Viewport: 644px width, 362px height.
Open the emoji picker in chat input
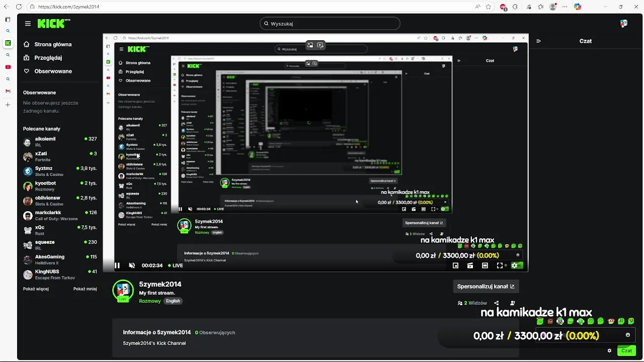click(628, 335)
